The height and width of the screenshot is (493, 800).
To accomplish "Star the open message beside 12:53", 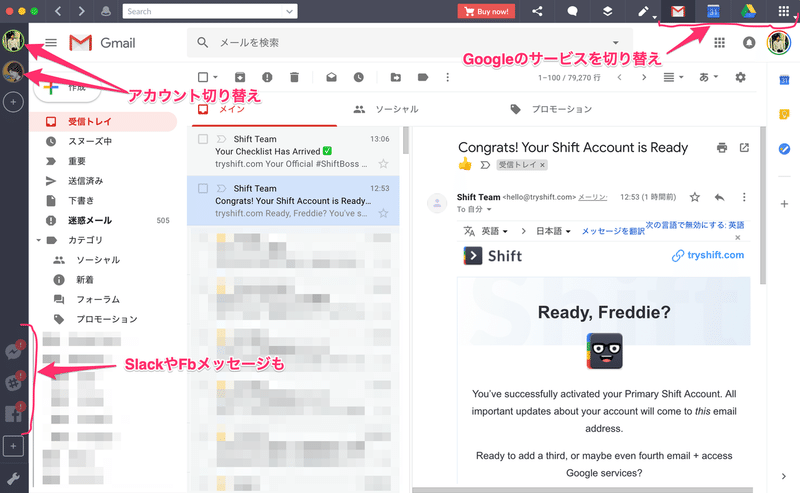I will click(x=694, y=197).
